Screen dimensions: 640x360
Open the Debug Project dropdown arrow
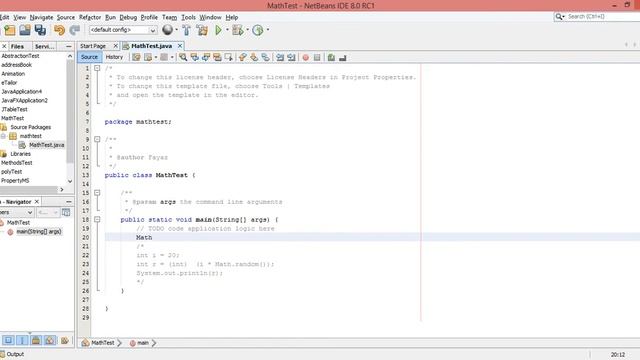coord(247,29)
